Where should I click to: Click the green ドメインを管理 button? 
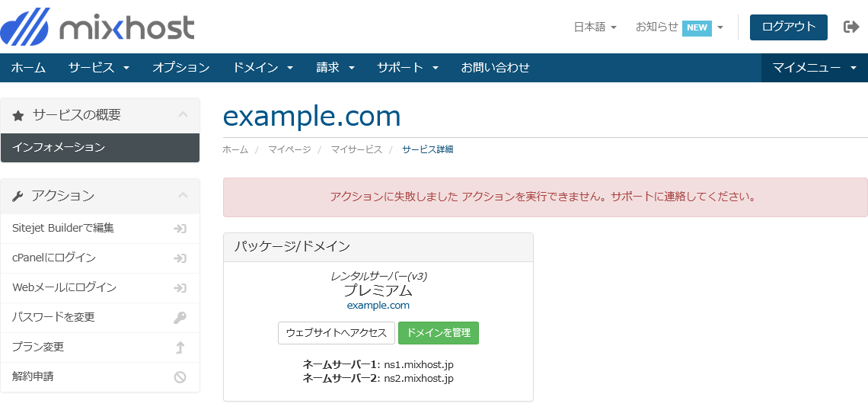coord(439,333)
